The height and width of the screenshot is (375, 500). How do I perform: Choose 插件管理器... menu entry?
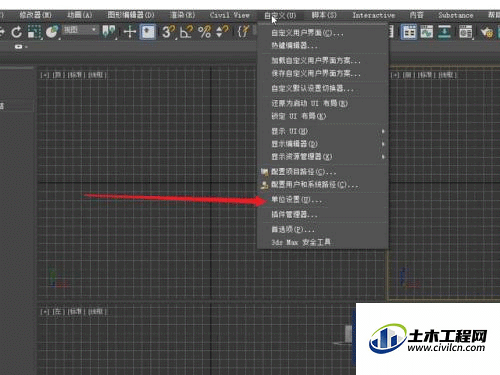(323, 214)
